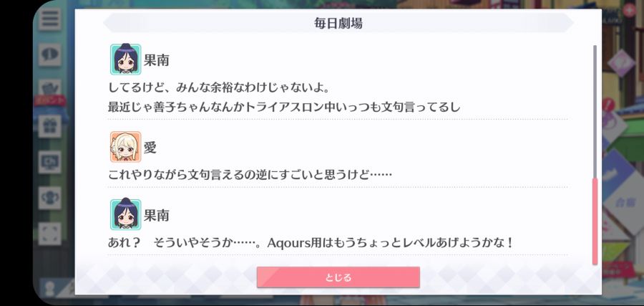Tap the first 果南 avatar thumbnail

125,59
